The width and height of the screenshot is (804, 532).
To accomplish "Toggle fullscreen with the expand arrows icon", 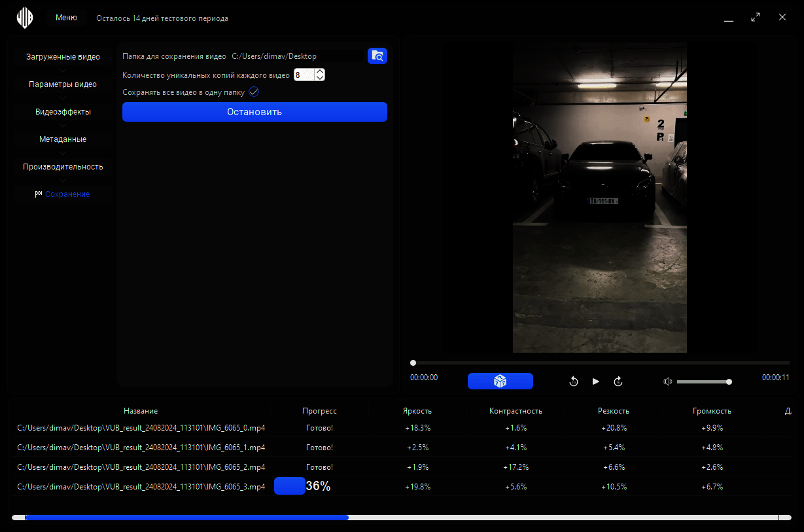I will (756, 18).
